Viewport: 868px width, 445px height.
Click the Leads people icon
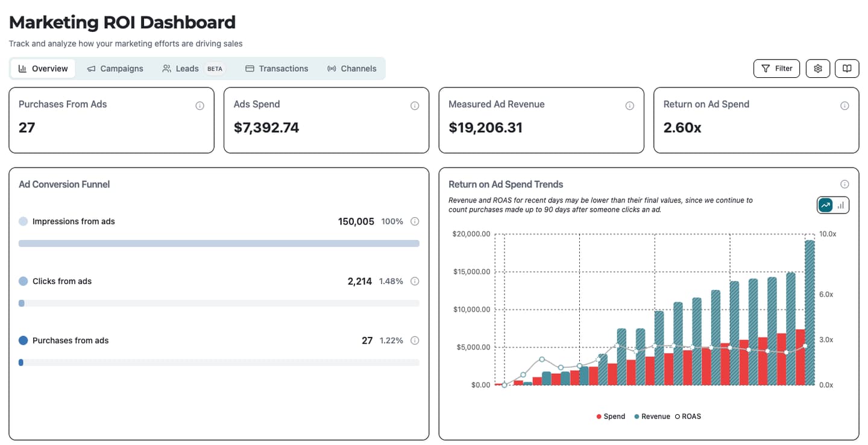[167, 69]
